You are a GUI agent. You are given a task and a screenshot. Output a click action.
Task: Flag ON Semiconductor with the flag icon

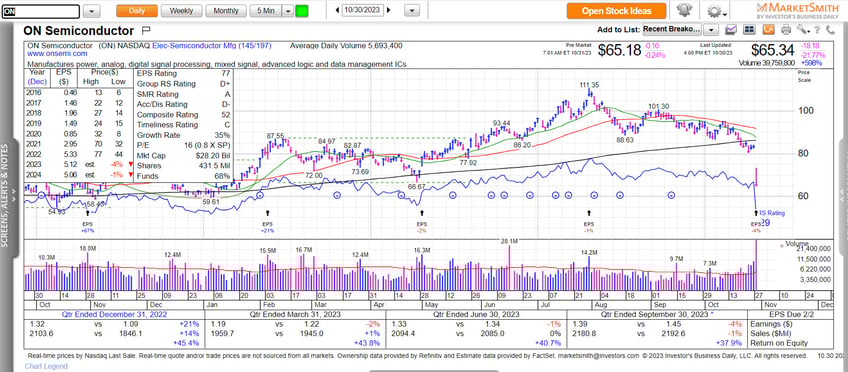click(146, 31)
